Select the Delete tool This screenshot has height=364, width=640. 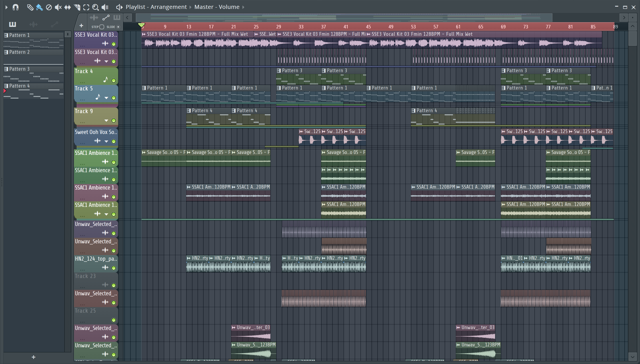[49, 7]
